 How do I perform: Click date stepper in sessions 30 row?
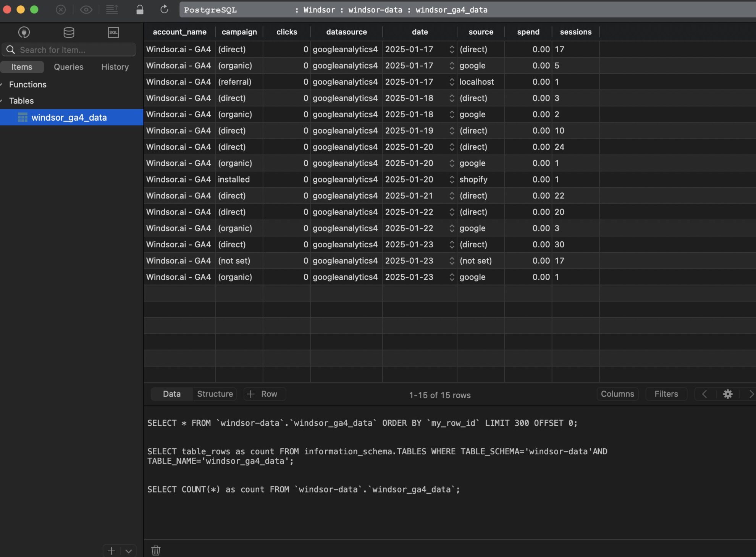(452, 244)
